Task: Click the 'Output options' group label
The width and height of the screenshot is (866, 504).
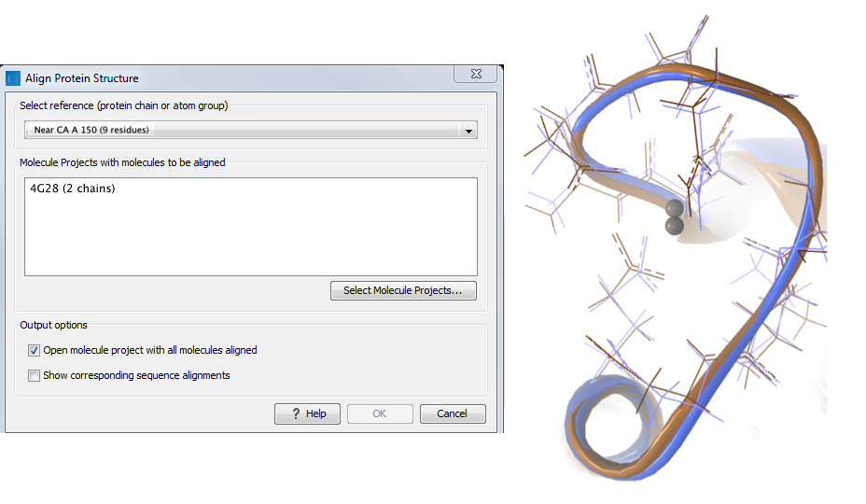Action: 53,325
